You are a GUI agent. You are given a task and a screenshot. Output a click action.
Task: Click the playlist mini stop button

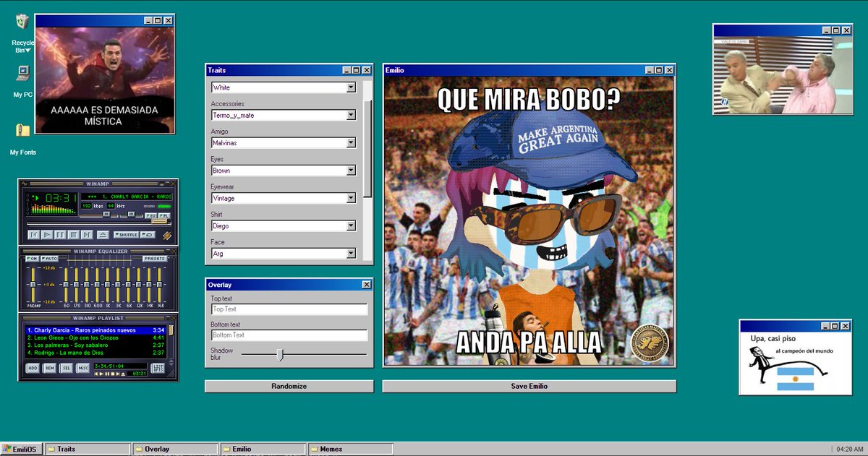(113, 374)
